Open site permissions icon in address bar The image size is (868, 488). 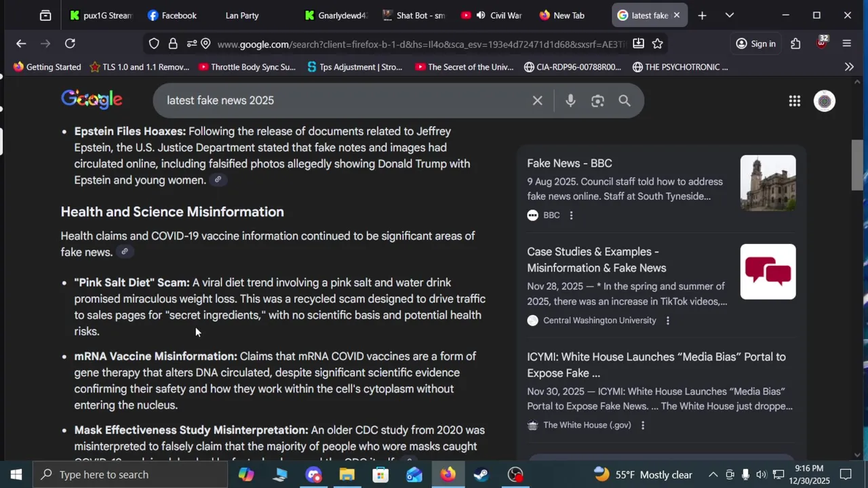[193, 44]
